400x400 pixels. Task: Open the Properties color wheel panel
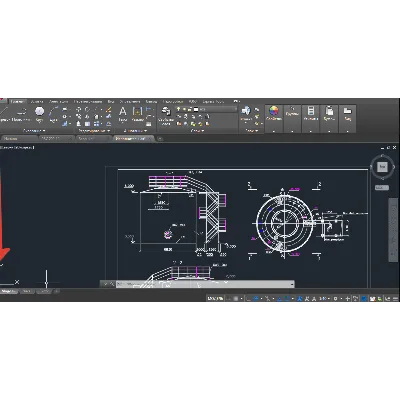point(274,114)
